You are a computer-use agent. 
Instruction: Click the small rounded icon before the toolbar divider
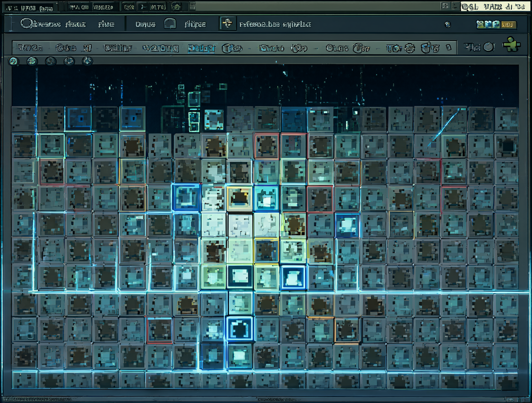448,48
